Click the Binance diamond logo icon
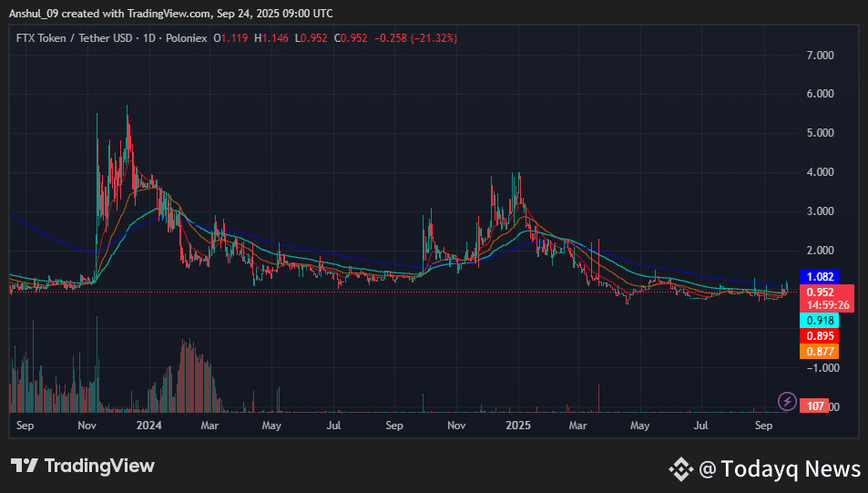 681,469
